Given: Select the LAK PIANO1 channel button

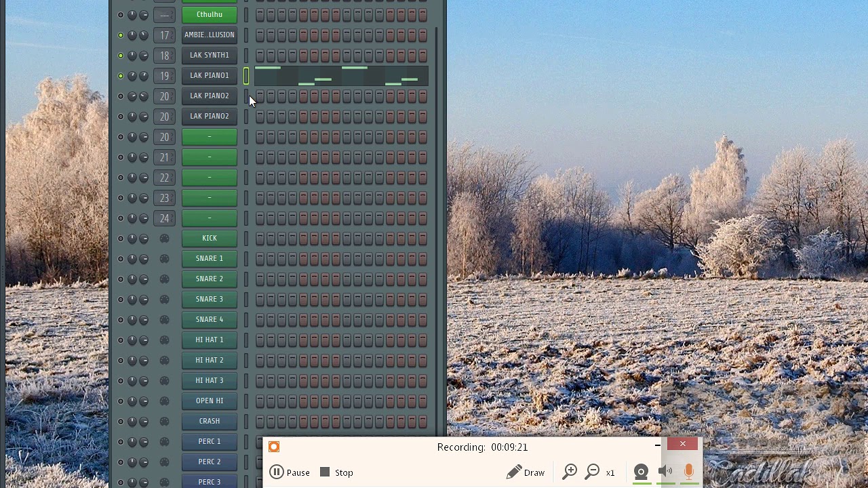Looking at the screenshot, I should tap(210, 75).
